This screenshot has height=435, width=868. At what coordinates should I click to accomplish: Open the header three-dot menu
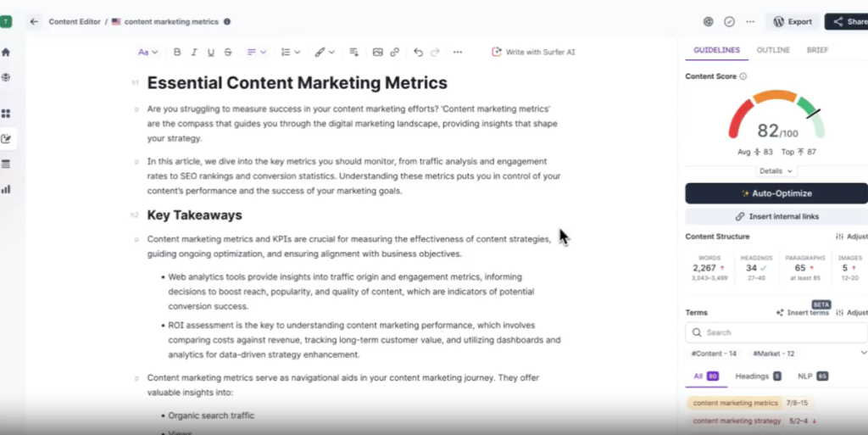coord(750,21)
